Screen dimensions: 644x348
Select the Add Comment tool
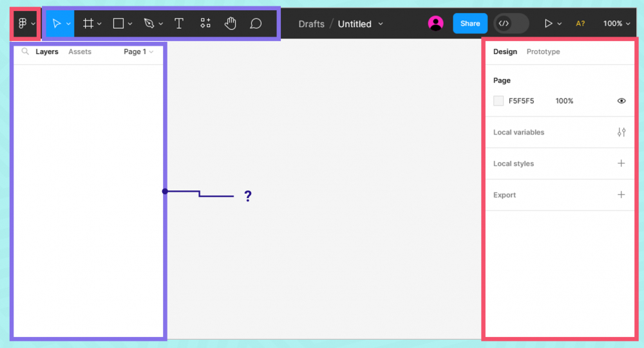pos(256,24)
